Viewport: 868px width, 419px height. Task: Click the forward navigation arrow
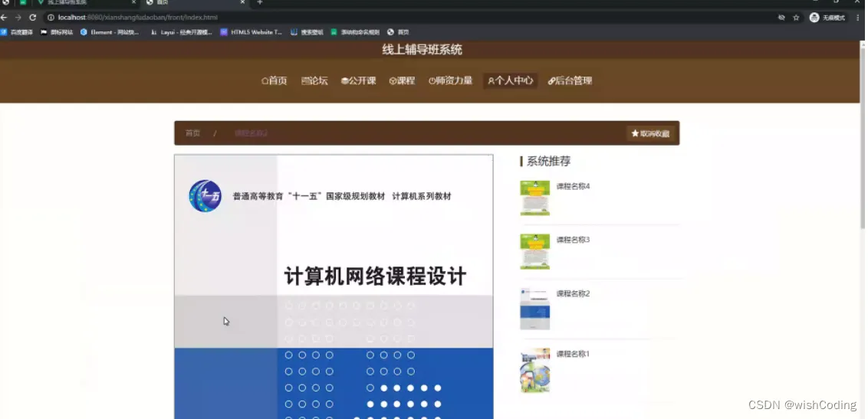coord(18,18)
